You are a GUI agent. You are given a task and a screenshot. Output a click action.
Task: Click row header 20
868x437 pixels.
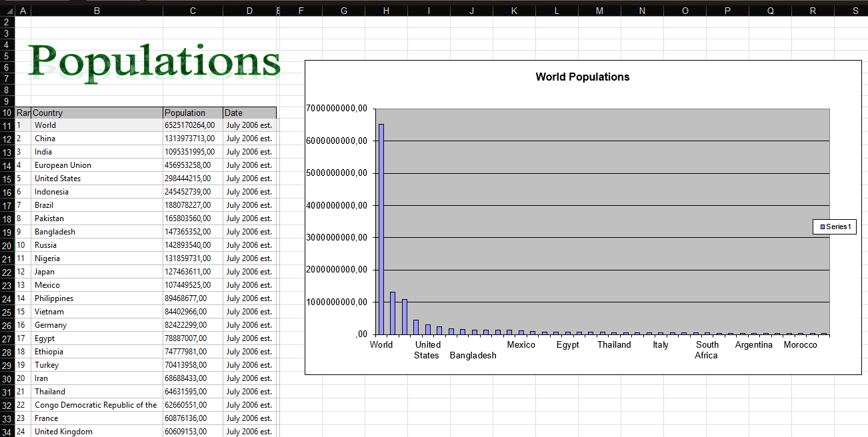(7, 246)
